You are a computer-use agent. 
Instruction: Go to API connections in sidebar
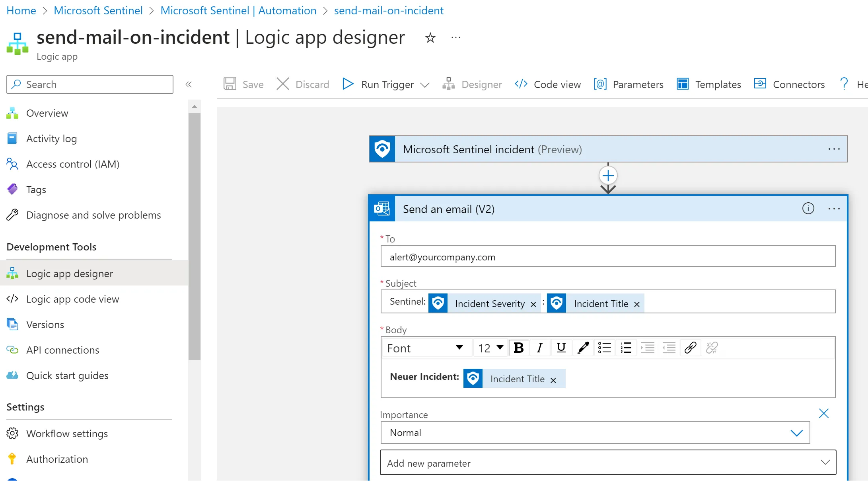click(62, 350)
